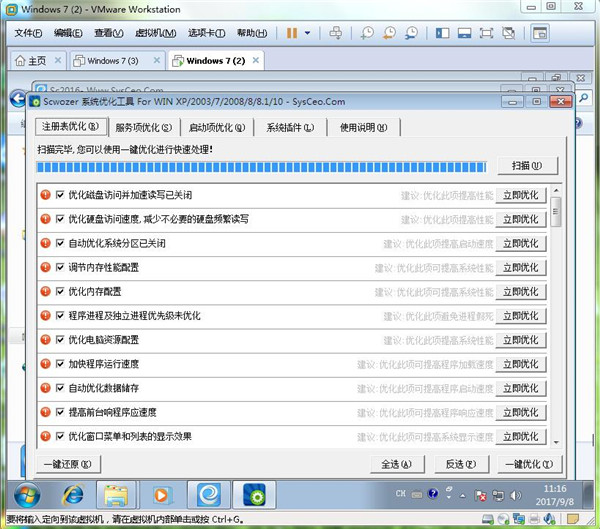Click the warning icon beside 优化电脑资源配置
The height and width of the screenshot is (529, 600).
(46, 340)
